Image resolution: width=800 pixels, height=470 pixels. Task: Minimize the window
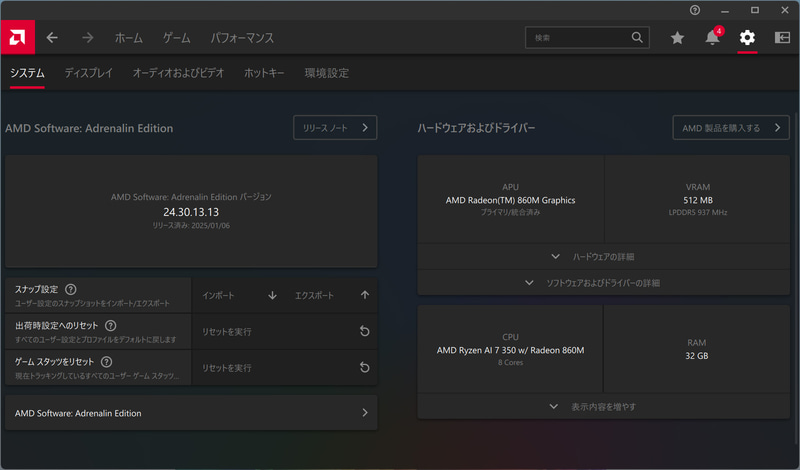pos(724,10)
